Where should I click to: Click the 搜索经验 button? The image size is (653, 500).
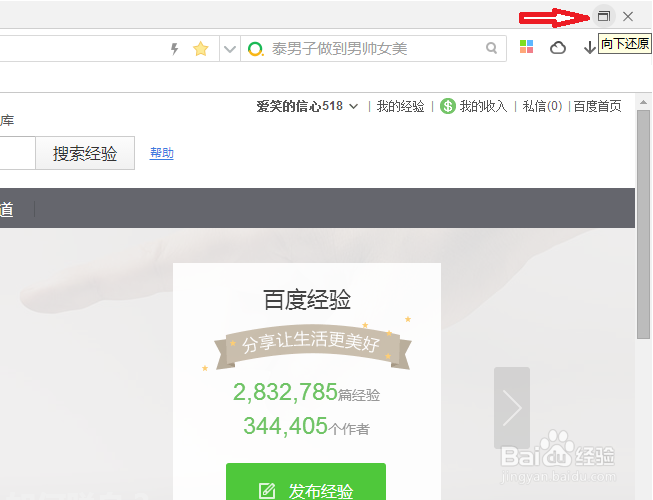click(85, 153)
